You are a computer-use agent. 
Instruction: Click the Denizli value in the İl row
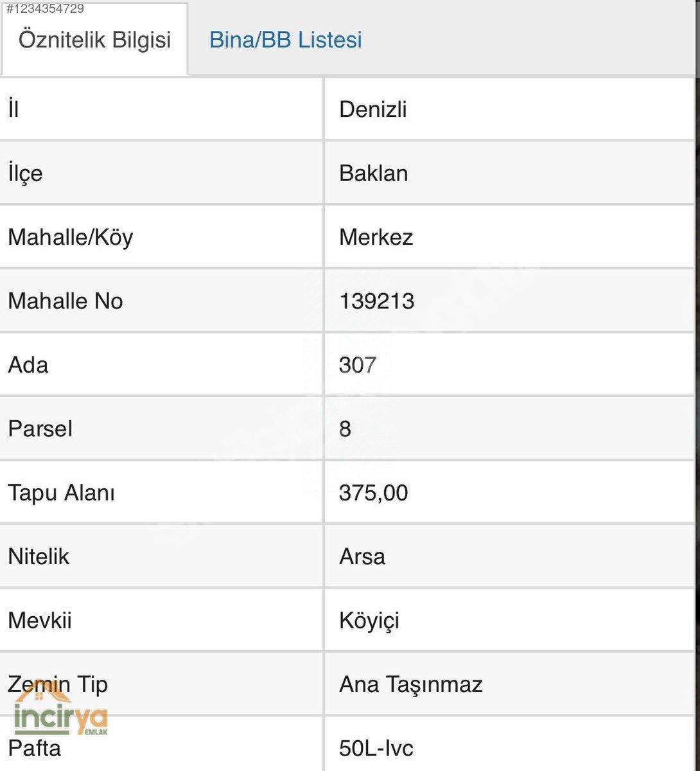[x=373, y=109]
